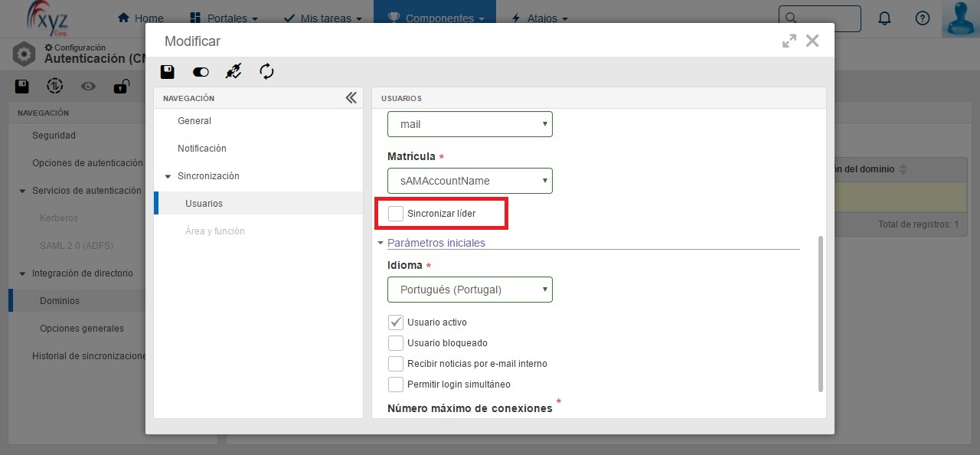Check Usuario bloqueado checkbox
This screenshot has width=980, height=455.
click(396, 343)
